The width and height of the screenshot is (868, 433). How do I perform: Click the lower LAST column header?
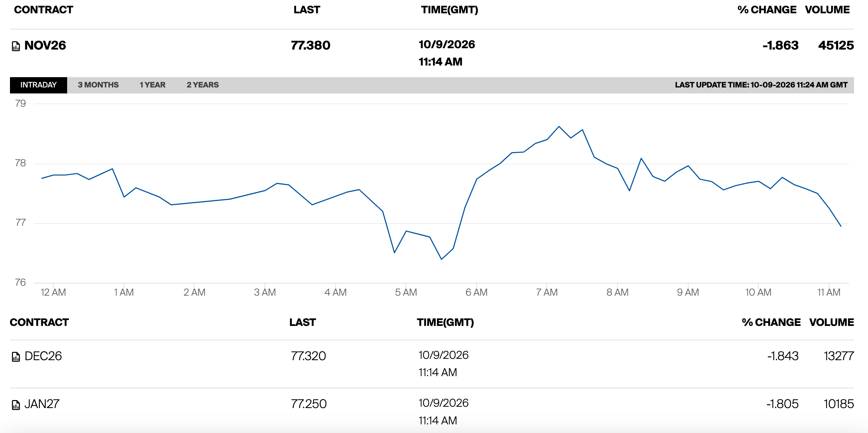tap(303, 322)
